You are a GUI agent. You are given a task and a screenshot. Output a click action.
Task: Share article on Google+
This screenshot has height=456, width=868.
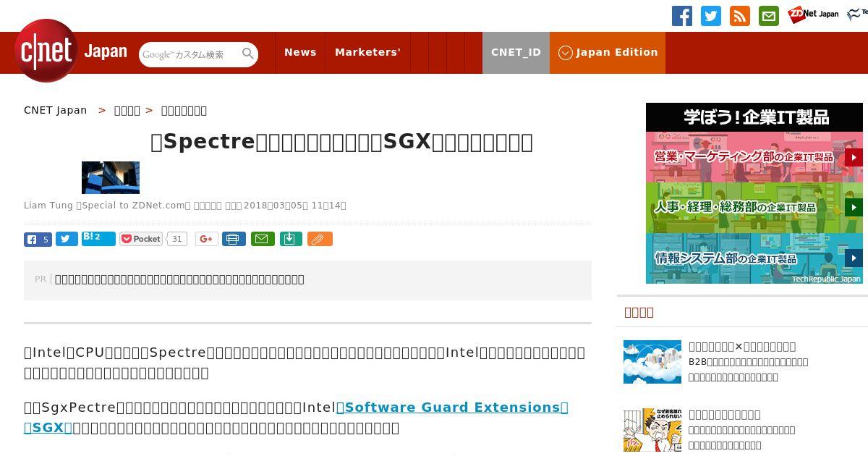click(x=206, y=239)
